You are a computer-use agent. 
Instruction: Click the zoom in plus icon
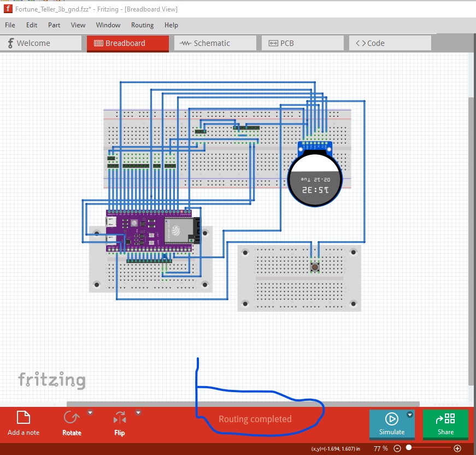pyautogui.click(x=457, y=448)
